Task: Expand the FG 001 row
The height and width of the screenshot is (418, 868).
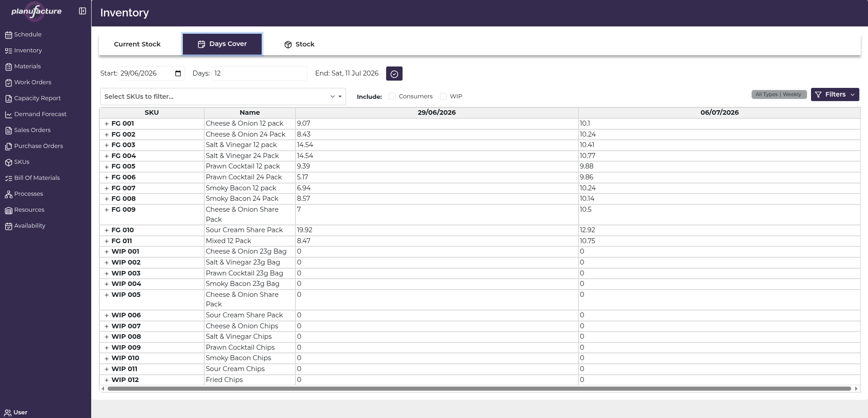Action: [107, 124]
